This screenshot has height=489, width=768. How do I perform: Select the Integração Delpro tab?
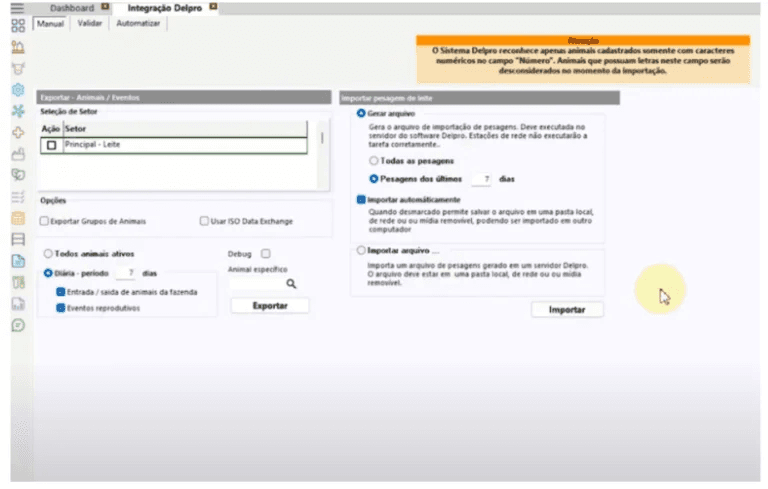(165, 8)
